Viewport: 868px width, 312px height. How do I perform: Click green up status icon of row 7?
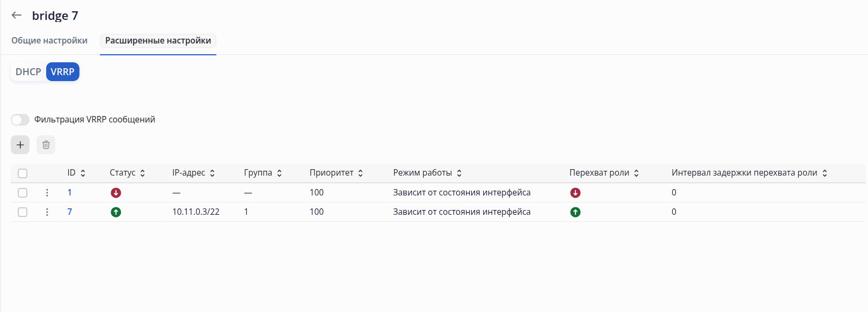pos(116,212)
